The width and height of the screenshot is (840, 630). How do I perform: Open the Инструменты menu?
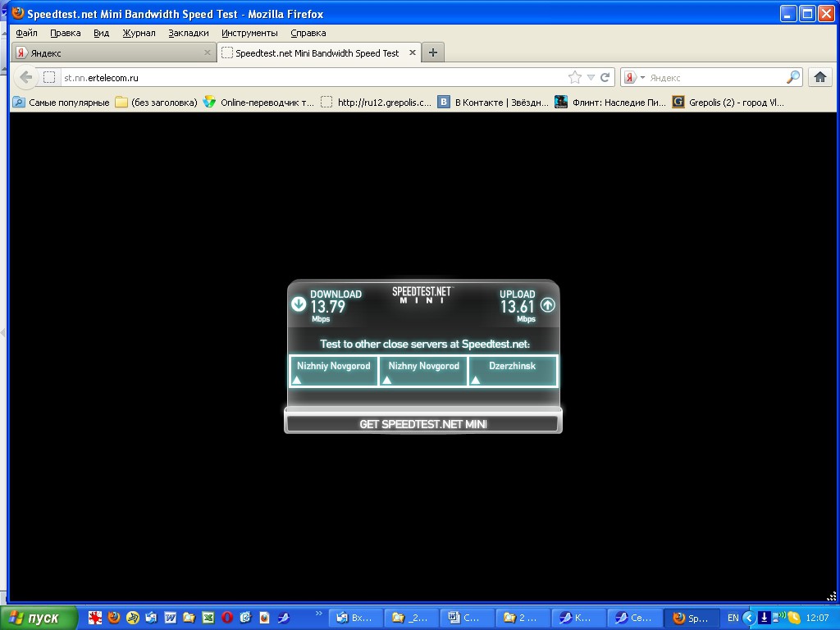[249, 33]
